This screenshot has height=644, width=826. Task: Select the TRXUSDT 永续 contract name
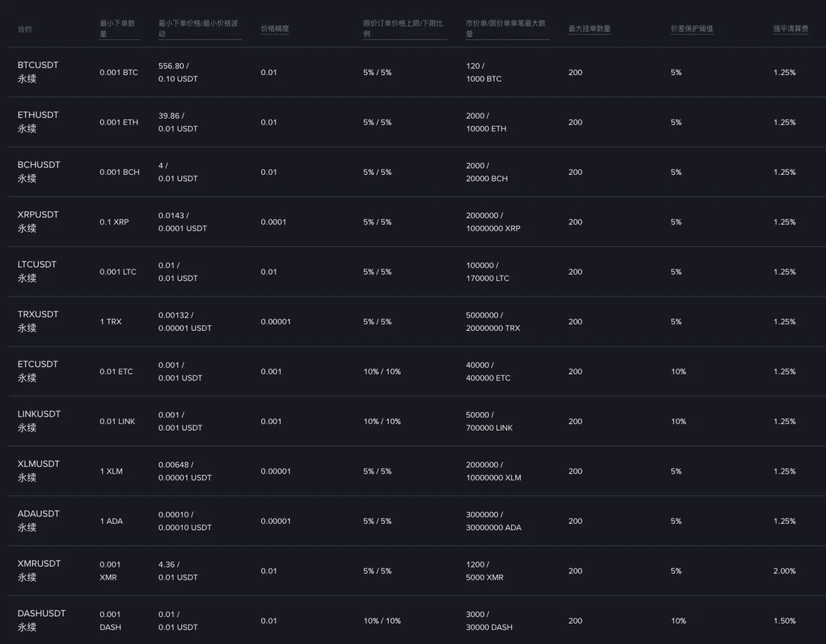[38, 321]
